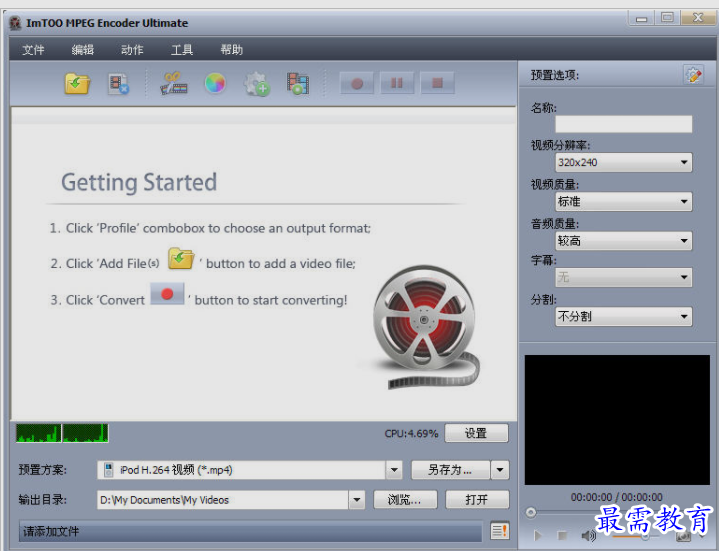Click the 打开 button

pyautogui.click(x=477, y=500)
